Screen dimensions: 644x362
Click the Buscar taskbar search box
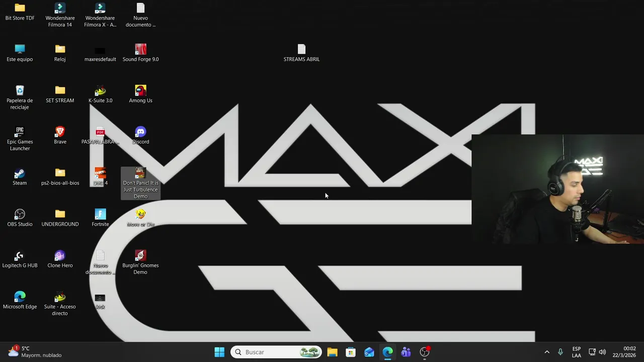277,352
